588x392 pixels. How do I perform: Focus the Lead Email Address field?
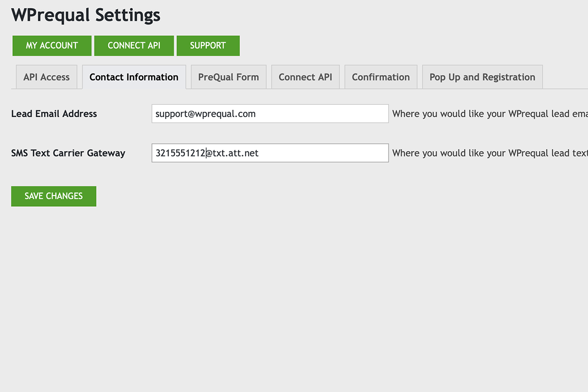click(x=270, y=114)
